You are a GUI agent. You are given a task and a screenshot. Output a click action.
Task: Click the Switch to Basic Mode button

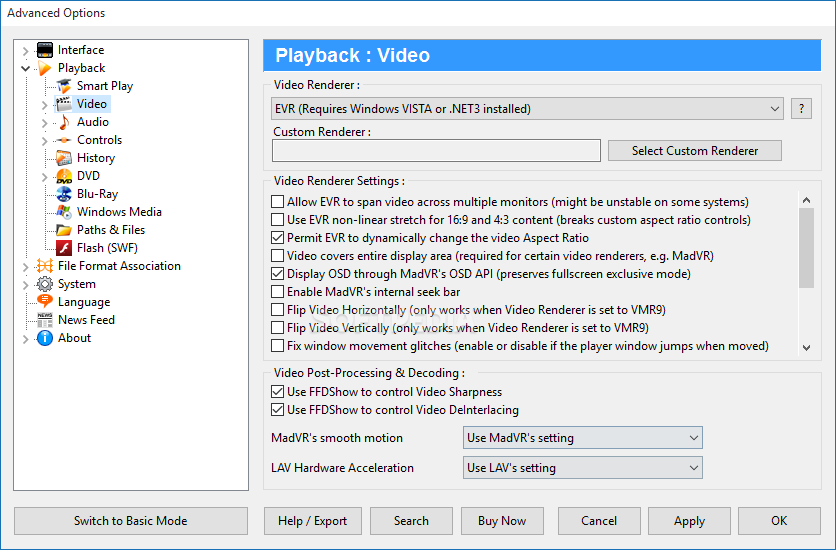tap(131, 521)
